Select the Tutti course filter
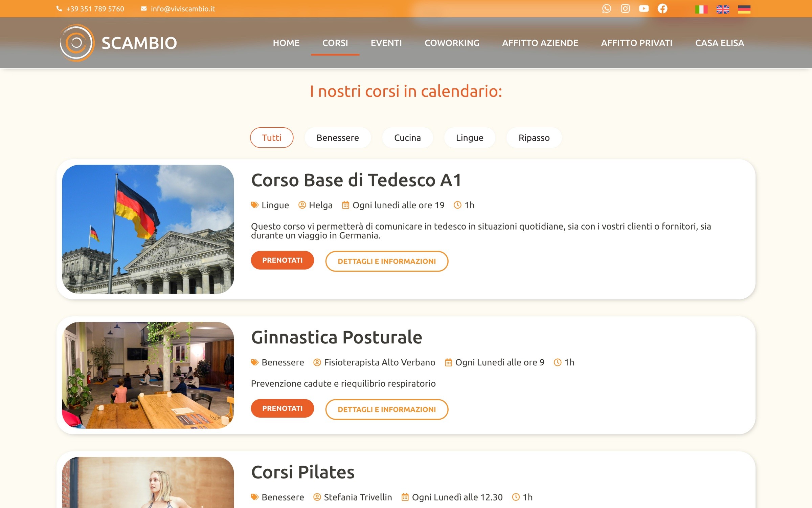Viewport: 812px width, 508px height. pyautogui.click(x=271, y=137)
